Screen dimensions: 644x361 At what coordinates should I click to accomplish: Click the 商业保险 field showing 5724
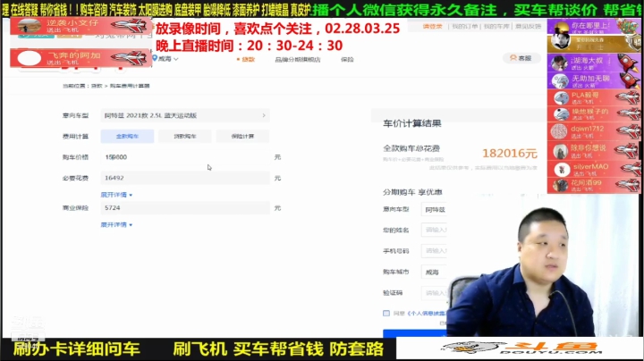[185, 208]
